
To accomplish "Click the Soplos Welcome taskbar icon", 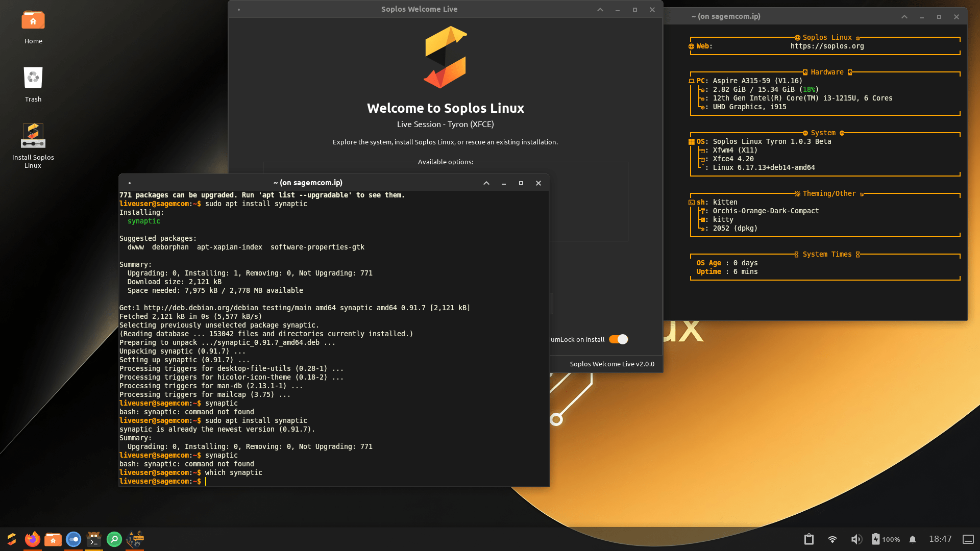I will pos(135,539).
